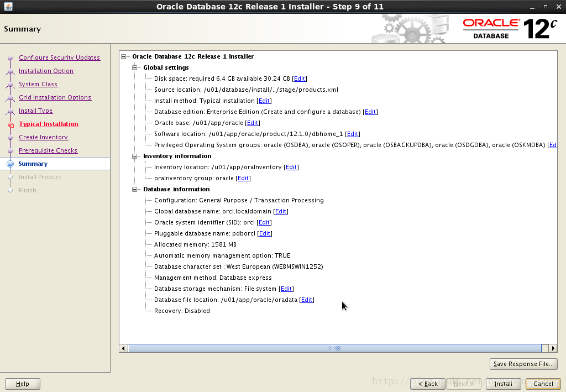
Task: Click the left scroll arrow of the horizontal scrollbar
Action: [123, 348]
